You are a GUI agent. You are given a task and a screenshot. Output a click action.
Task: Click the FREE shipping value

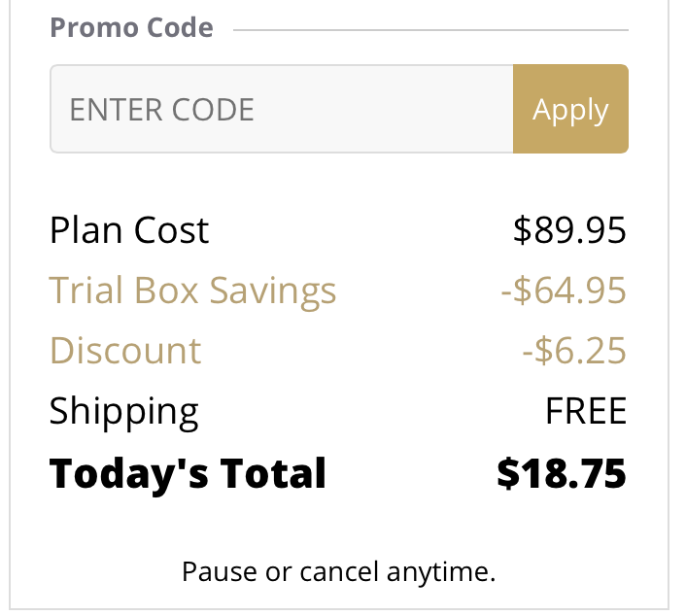tap(586, 411)
